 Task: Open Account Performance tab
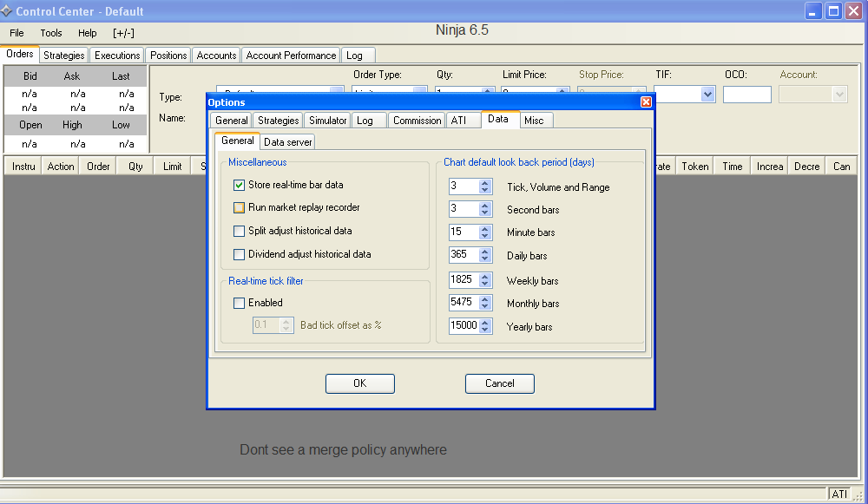point(291,56)
